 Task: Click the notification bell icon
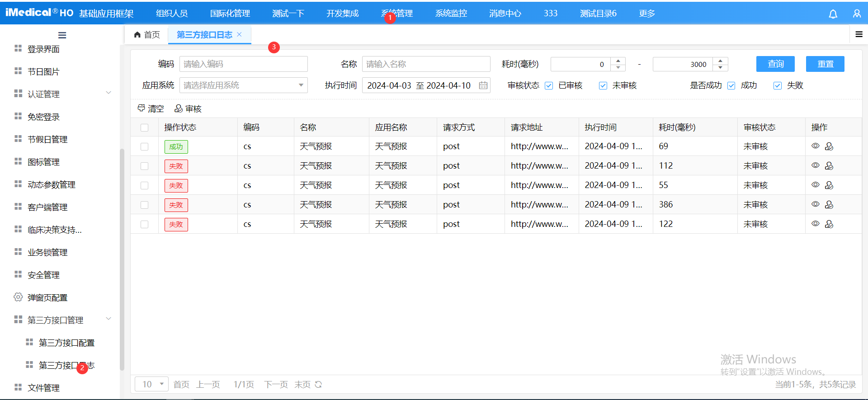(x=833, y=14)
